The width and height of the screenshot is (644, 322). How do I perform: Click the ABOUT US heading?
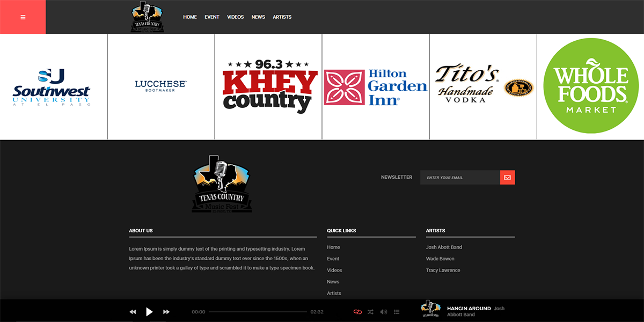[x=141, y=231]
